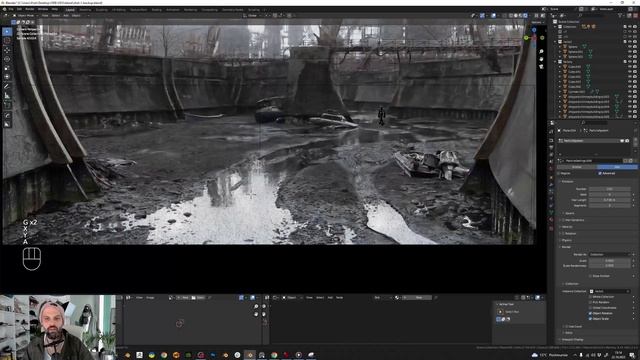This screenshot has width=640, height=360.
Task: Enable the Whole Collection checkbox
Action: pyautogui.click(x=590, y=297)
